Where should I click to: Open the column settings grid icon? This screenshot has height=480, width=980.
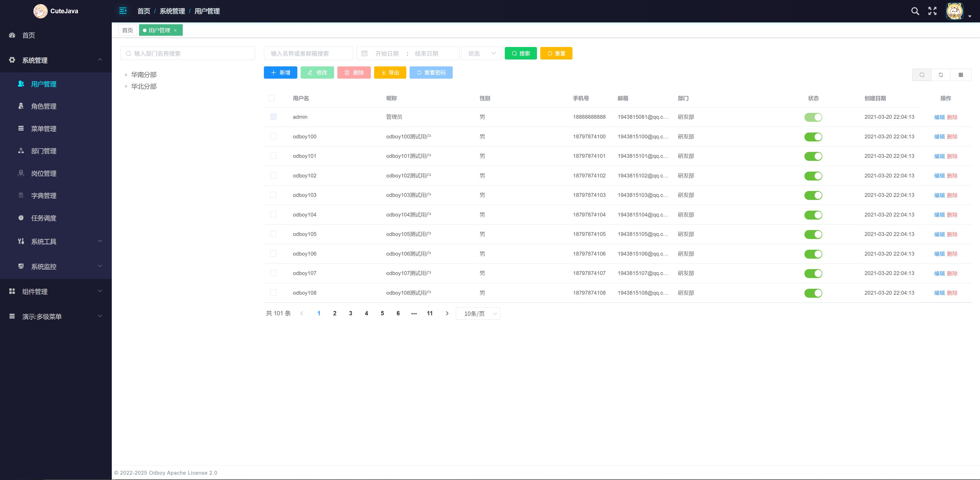961,75
